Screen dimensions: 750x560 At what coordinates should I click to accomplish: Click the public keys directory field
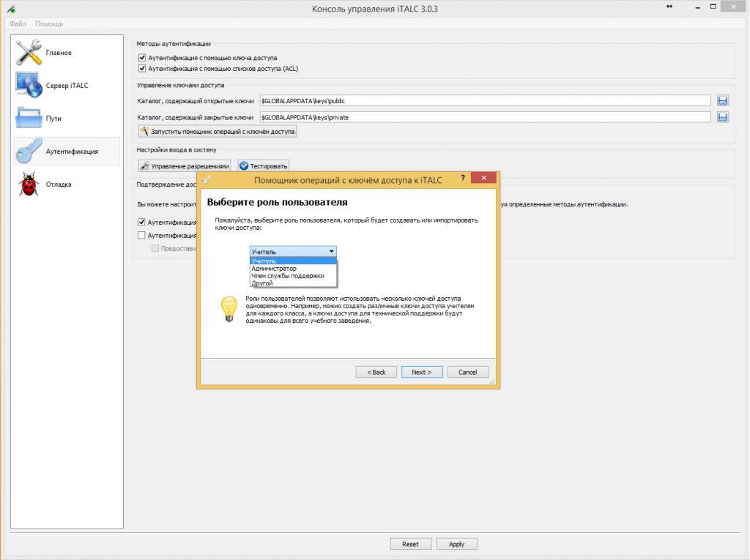[x=485, y=101]
